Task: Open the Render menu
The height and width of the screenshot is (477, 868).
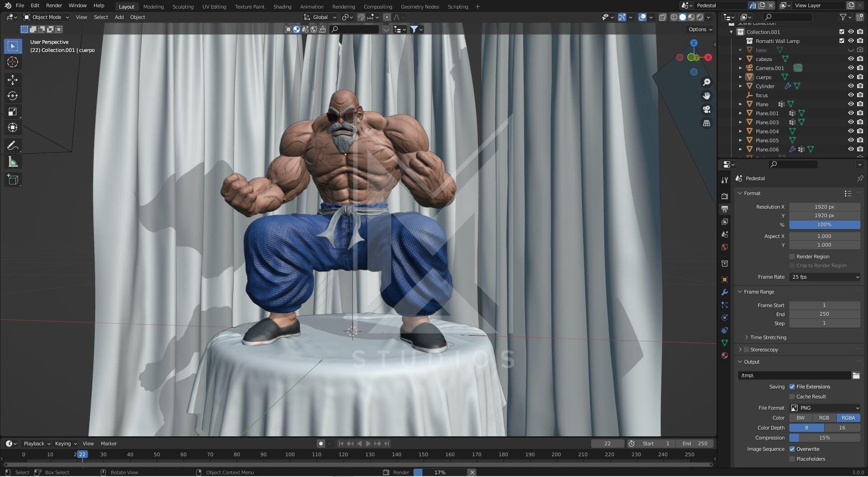Action: 54,5
